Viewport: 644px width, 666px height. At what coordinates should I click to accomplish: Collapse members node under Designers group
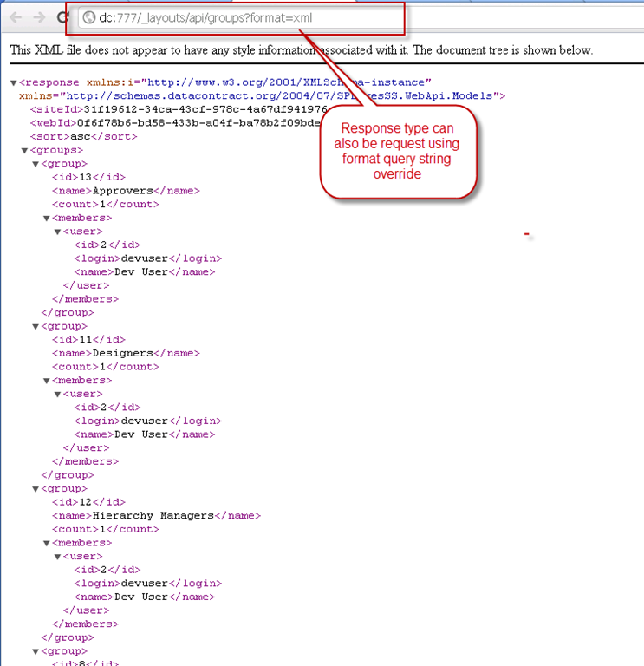[47, 381]
